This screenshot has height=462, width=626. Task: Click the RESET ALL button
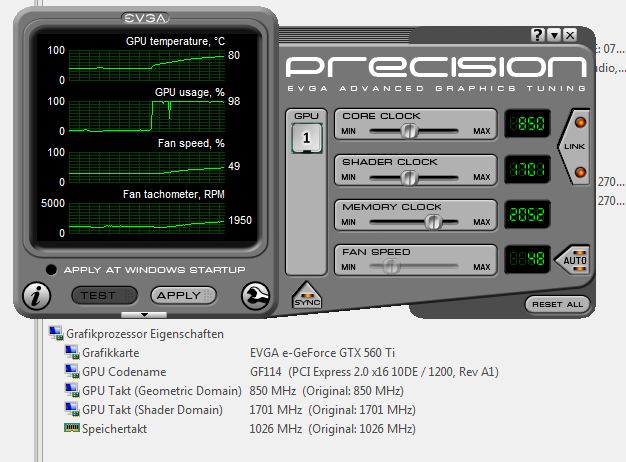(x=557, y=304)
